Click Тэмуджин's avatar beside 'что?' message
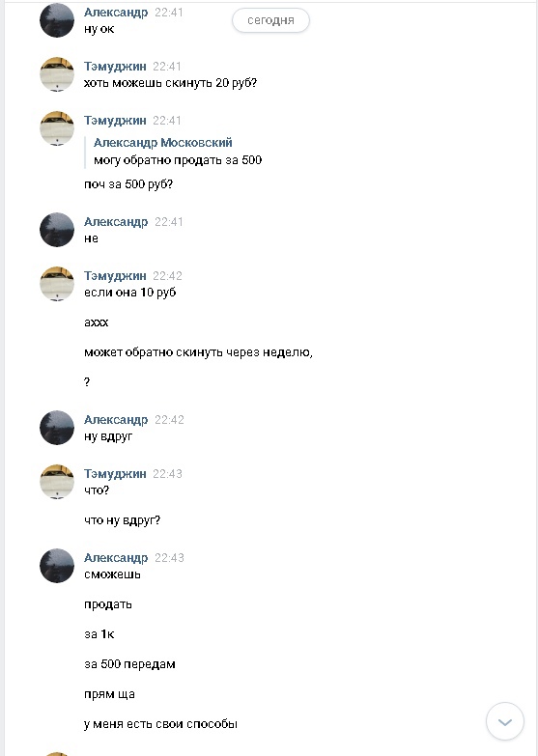This screenshot has width=538, height=756. click(57, 482)
